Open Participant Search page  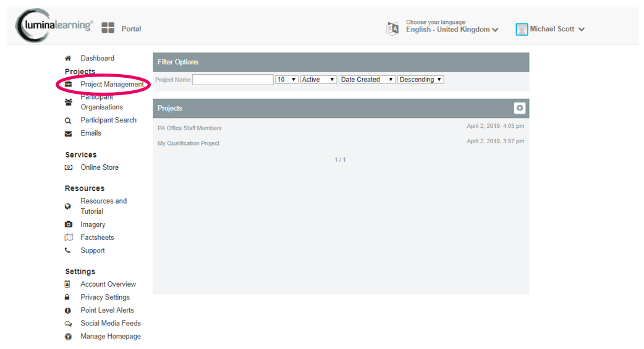coord(108,120)
